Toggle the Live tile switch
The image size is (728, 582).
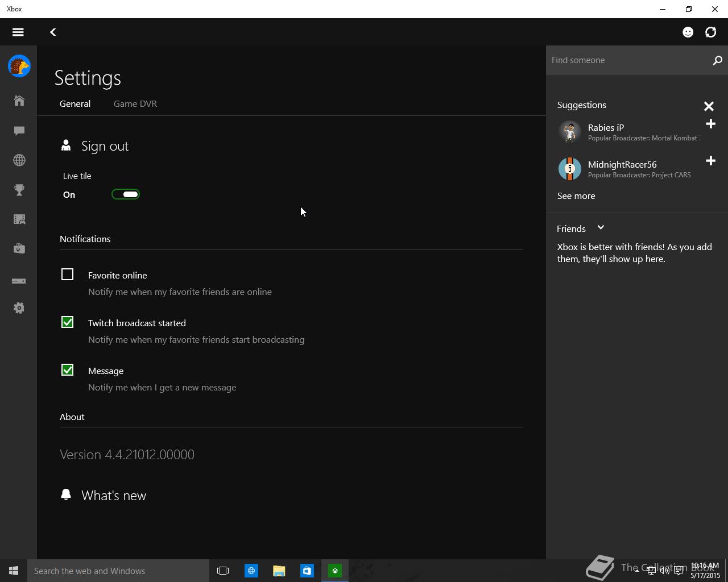point(126,194)
